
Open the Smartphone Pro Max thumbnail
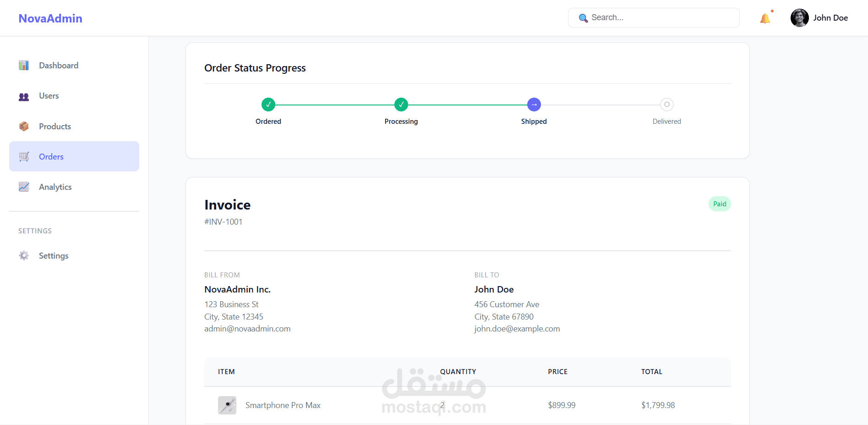(227, 405)
